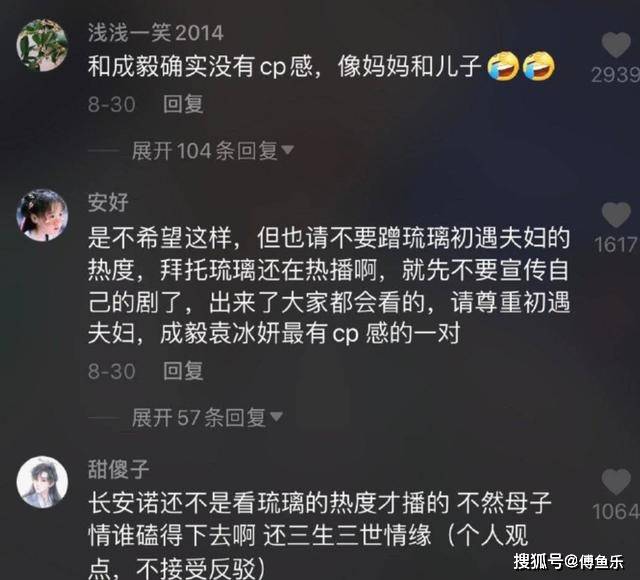Image resolution: width=640 pixels, height=580 pixels.
Task: Click the 2939 like count
Action: coord(615,75)
